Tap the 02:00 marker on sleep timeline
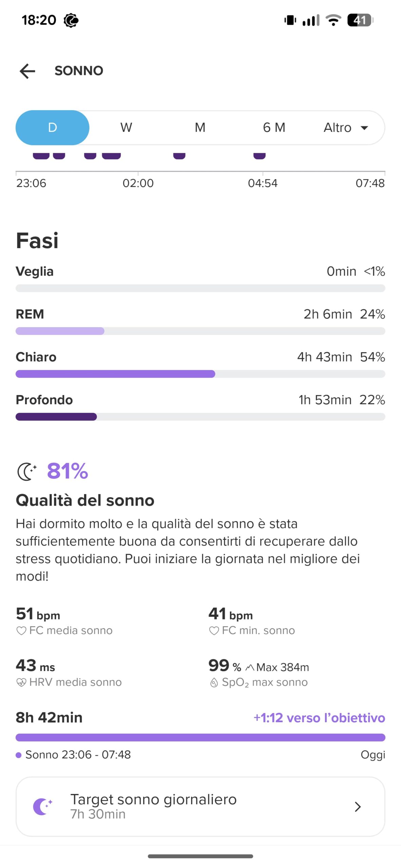This screenshot has width=401, height=868. pyautogui.click(x=138, y=183)
